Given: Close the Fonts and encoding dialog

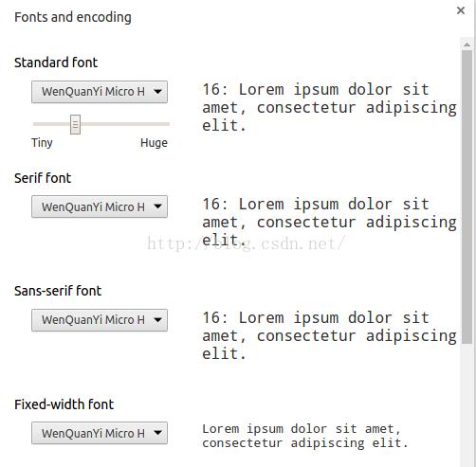Looking at the screenshot, I should (x=461, y=10).
